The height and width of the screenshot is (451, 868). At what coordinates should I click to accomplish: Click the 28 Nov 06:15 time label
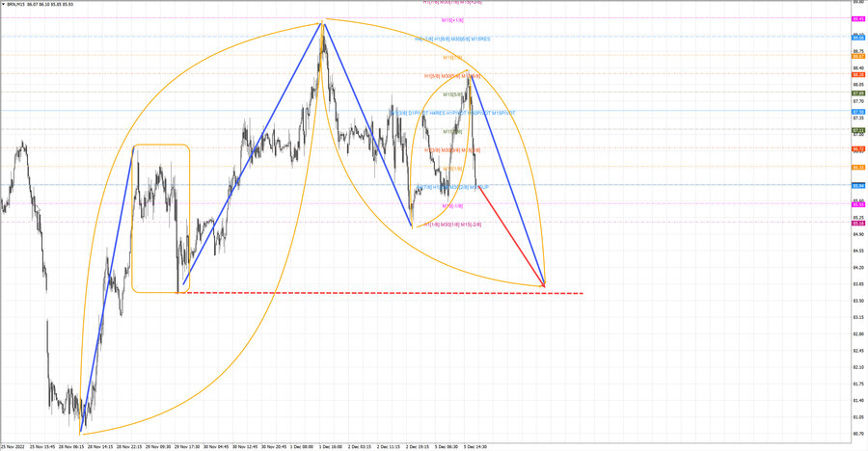70,446
